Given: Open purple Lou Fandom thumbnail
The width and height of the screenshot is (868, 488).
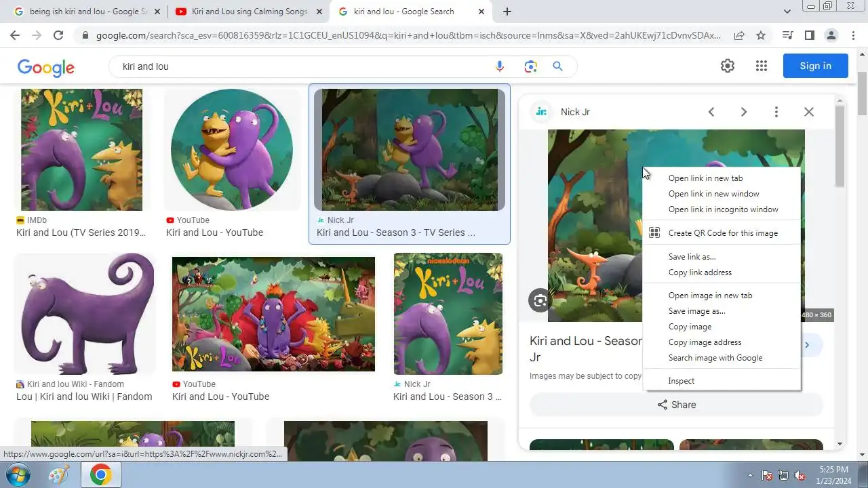Looking at the screenshot, I should 85,314.
